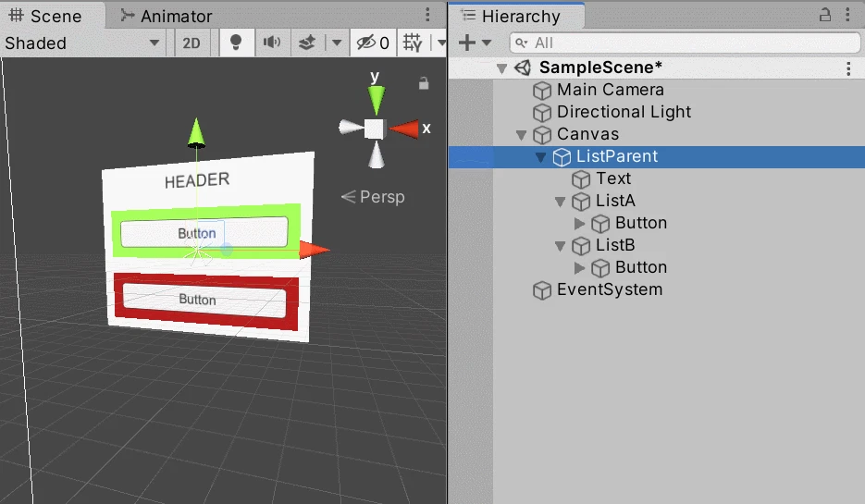Click Main Camera cube icon
This screenshot has width=865, height=504.
tap(542, 91)
